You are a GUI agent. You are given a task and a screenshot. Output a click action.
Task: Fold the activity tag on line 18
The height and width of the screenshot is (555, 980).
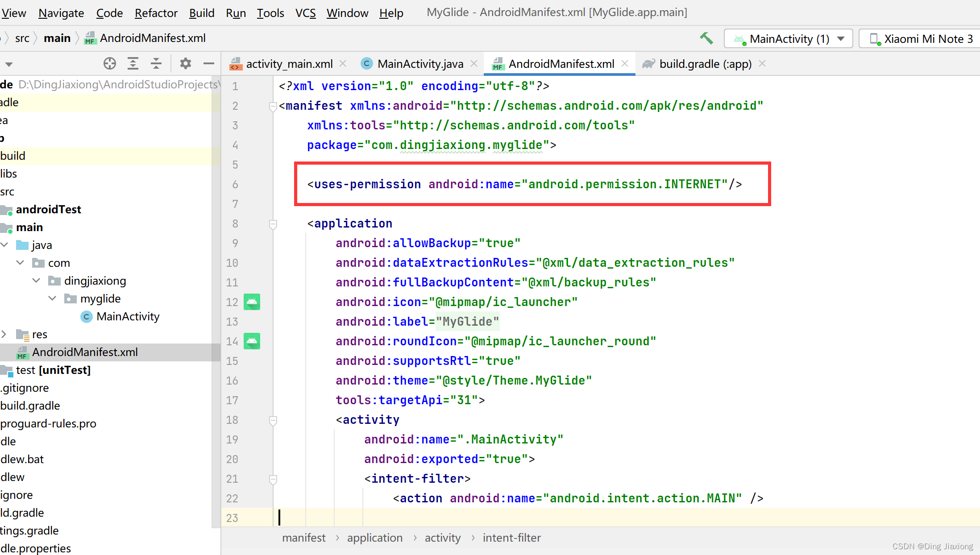click(273, 420)
